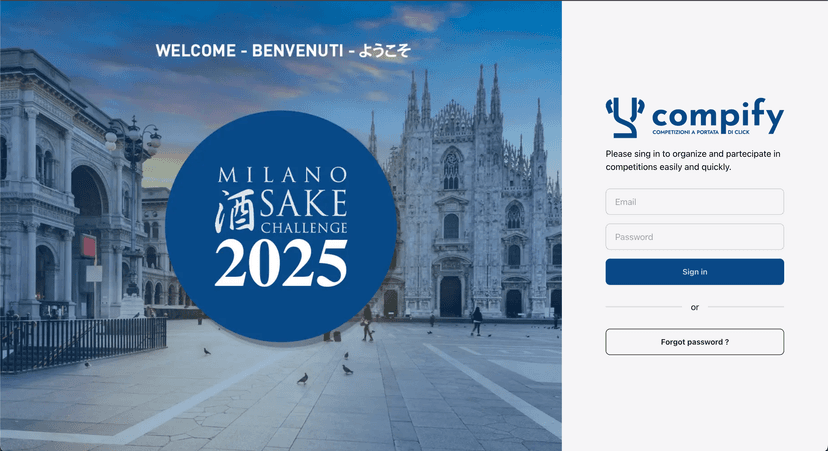Click the 'Competizioni a portata di click' tagline
The height and width of the screenshot is (451, 828).
click(x=701, y=132)
